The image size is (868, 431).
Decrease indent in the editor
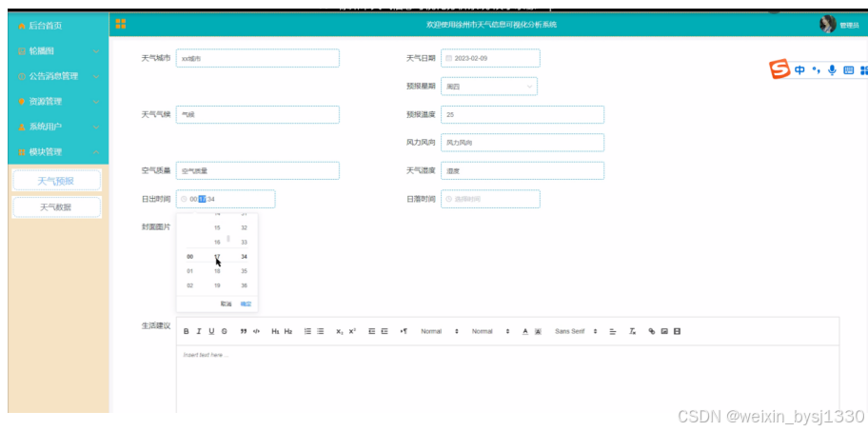click(x=372, y=331)
